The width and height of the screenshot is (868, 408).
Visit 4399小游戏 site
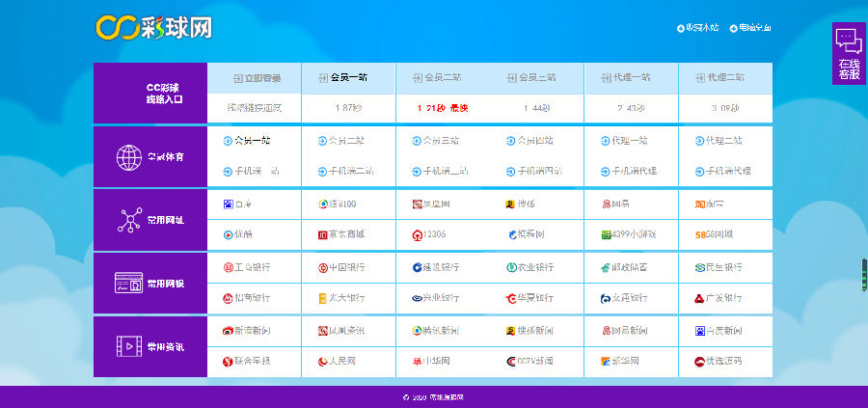pyautogui.click(x=629, y=234)
